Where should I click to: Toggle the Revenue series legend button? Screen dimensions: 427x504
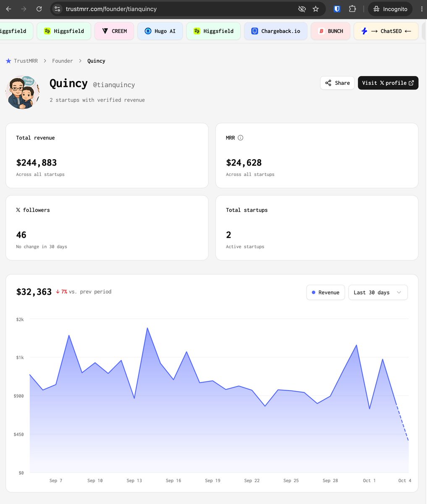pyautogui.click(x=326, y=292)
